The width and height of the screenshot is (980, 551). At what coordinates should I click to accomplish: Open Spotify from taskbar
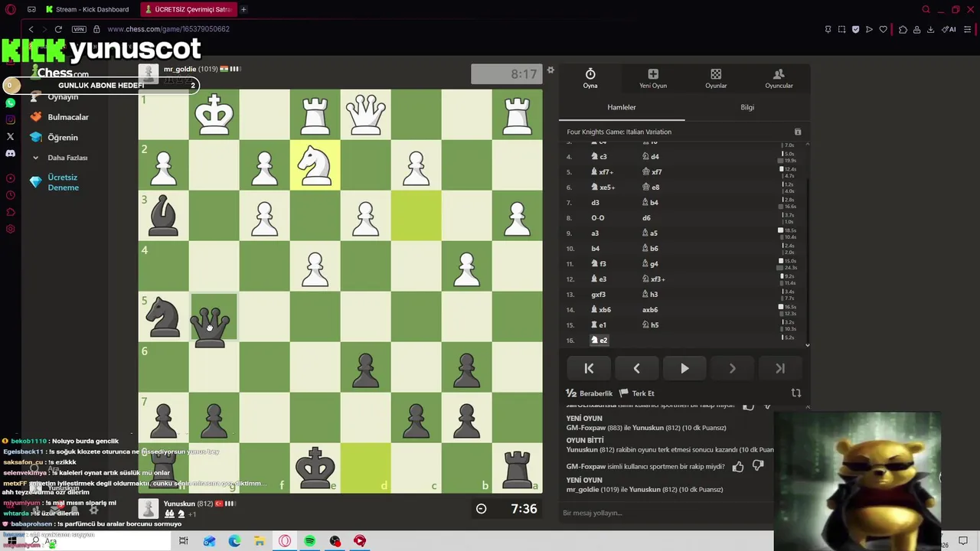coord(309,541)
